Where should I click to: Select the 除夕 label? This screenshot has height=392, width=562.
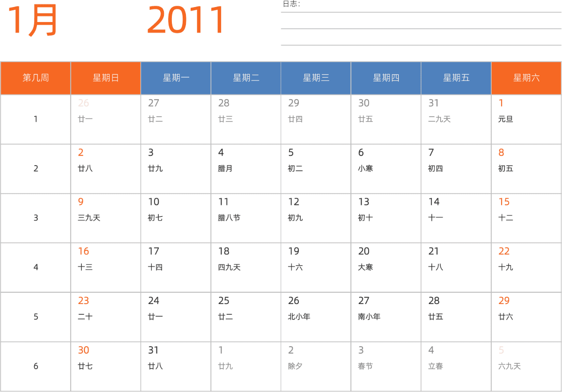[x=296, y=366]
